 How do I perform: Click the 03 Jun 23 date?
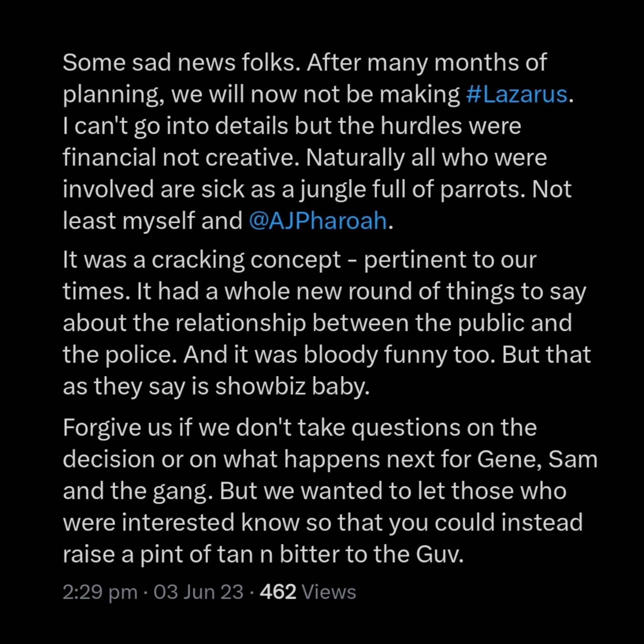198,592
